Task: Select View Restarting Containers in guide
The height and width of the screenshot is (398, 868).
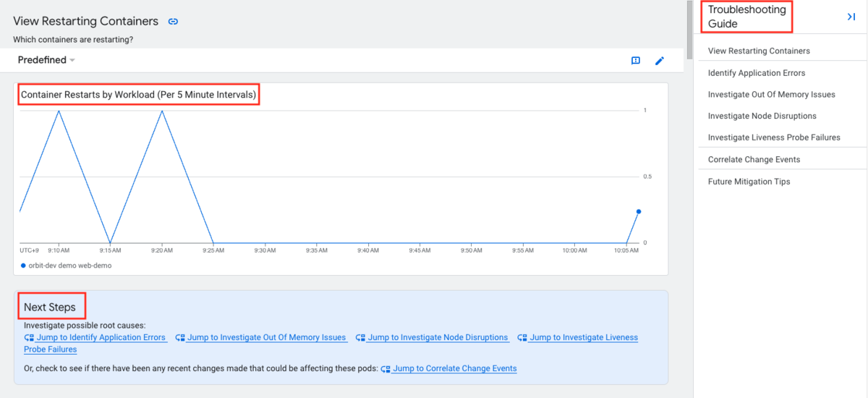Action: (x=759, y=51)
